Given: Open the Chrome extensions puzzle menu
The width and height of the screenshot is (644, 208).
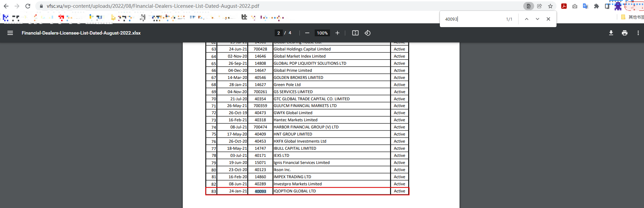Looking at the screenshot, I should coord(596,6).
